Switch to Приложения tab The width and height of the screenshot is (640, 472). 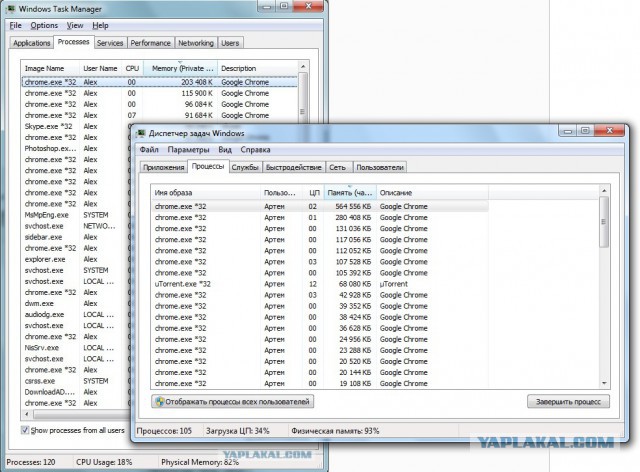point(164,167)
